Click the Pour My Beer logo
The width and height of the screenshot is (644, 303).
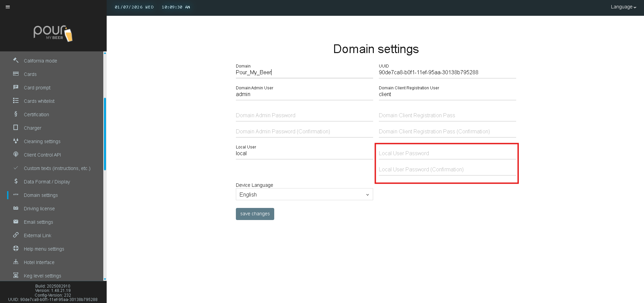coord(53,33)
